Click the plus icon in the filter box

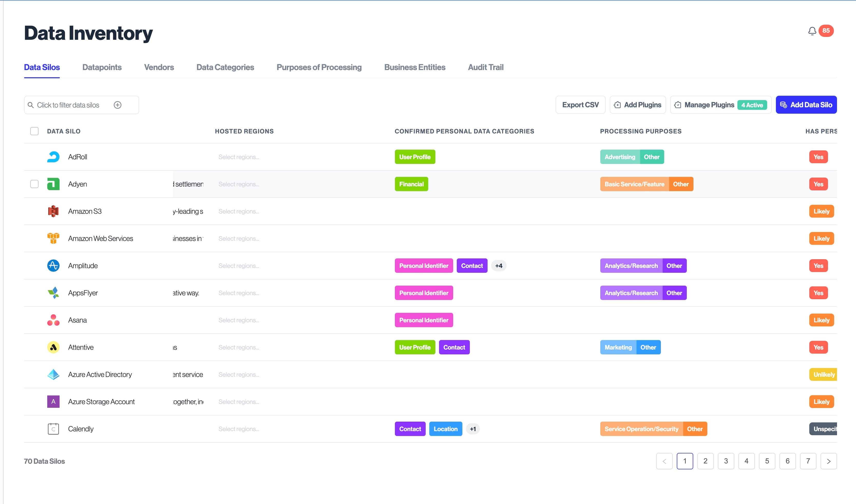click(x=118, y=105)
